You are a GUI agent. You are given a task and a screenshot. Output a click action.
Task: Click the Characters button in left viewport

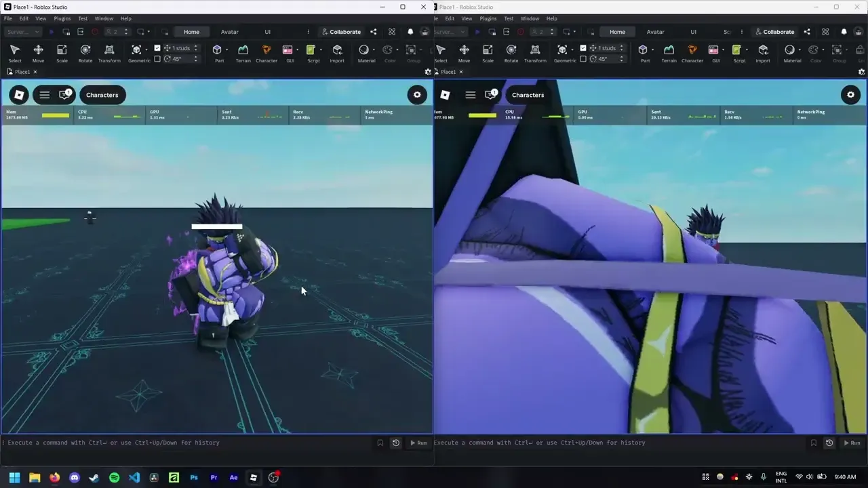[102, 95]
